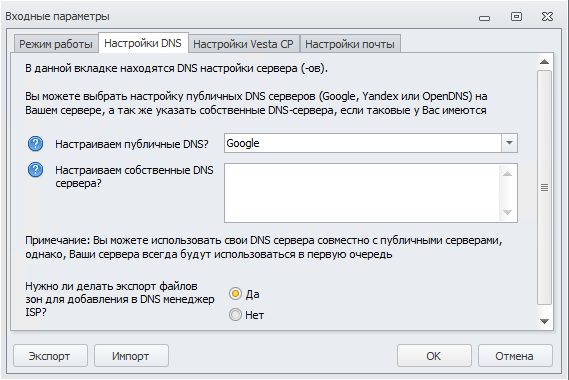The image size is (569, 380).
Task: Click the Импорт button
Action: point(131,356)
